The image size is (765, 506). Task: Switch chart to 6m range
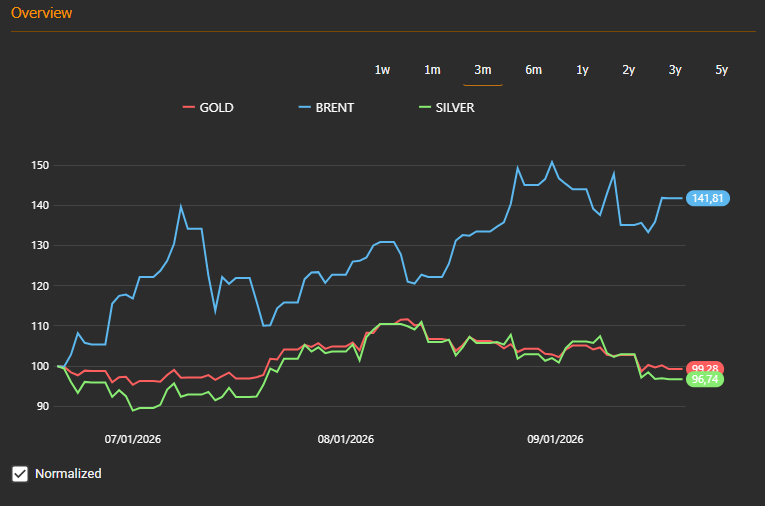click(533, 70)
